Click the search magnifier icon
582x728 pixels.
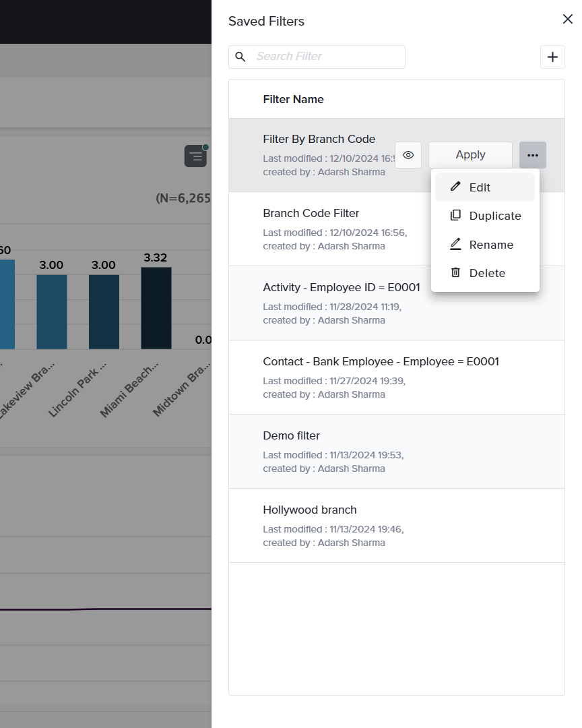tap(240, 57)
